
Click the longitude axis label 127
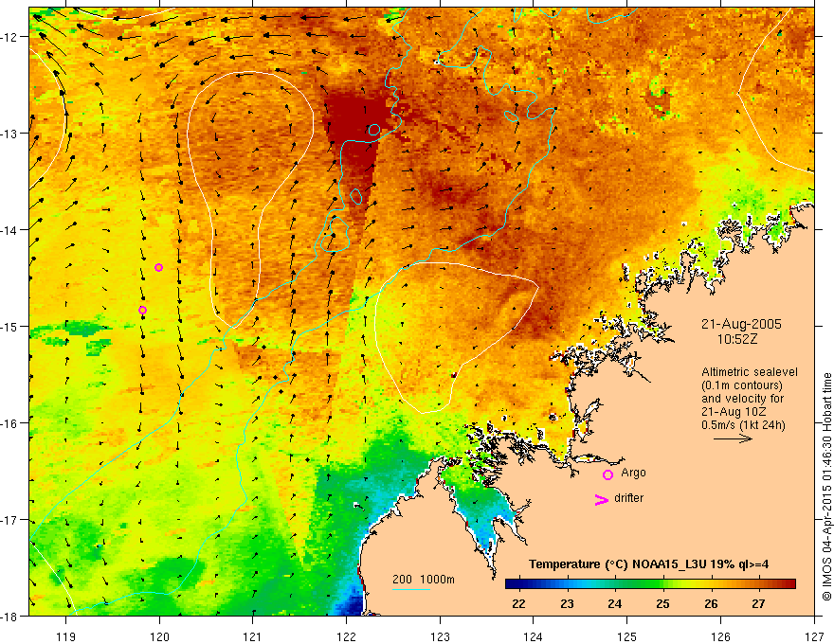(x=814, y=636)
